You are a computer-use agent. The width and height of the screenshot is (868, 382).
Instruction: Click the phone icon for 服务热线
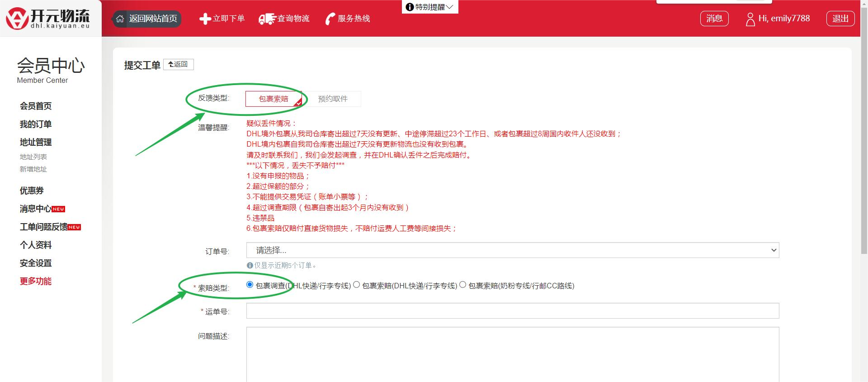click(x=330, y=19)
